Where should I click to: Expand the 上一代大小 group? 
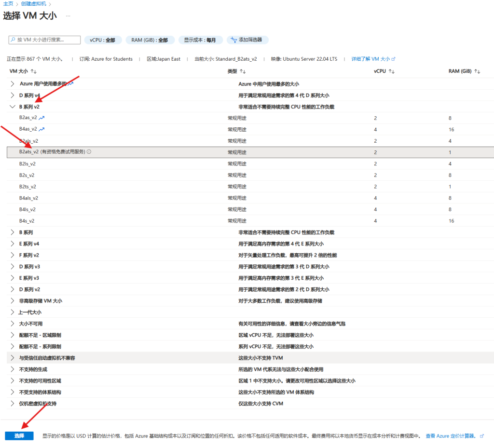tap(13, 312)
